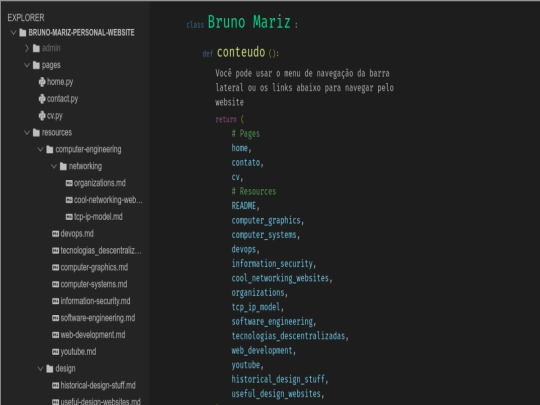Click the conteudo function heading
540x405 pixels.
point(241,52)
